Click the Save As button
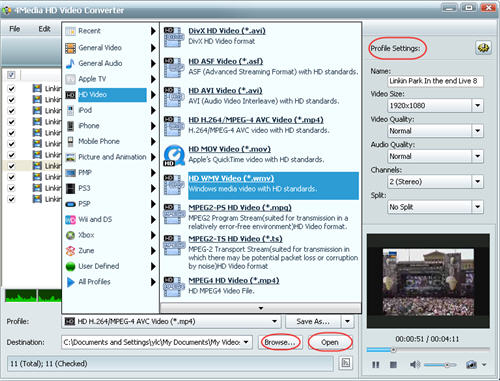 (313, 322)
